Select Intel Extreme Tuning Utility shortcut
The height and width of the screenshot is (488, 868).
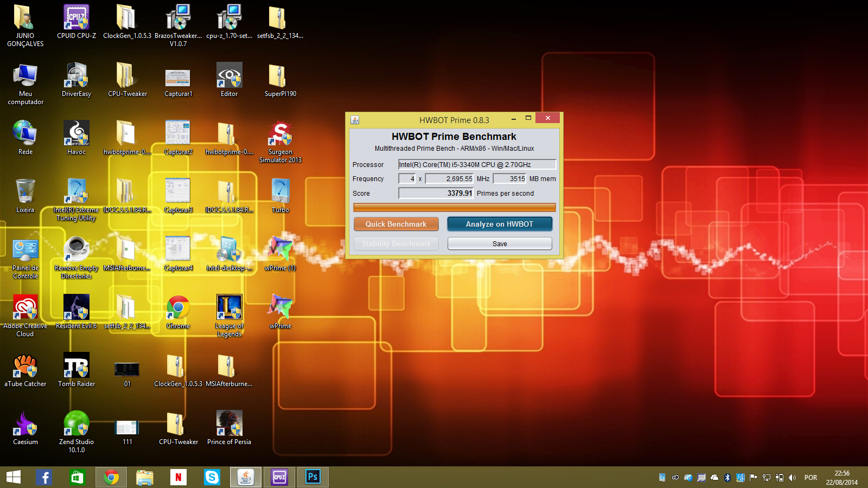point(76,200)
